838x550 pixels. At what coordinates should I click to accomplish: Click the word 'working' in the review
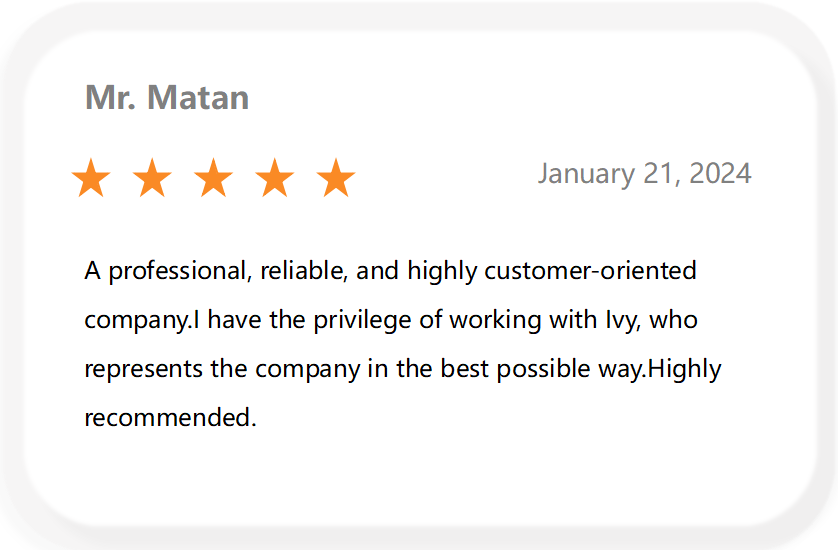tap(495, 321)
